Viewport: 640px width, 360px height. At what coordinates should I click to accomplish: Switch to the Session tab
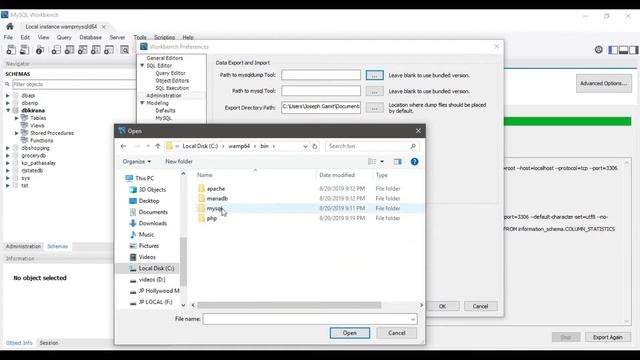pyautogui.click(x=49, y=343)
